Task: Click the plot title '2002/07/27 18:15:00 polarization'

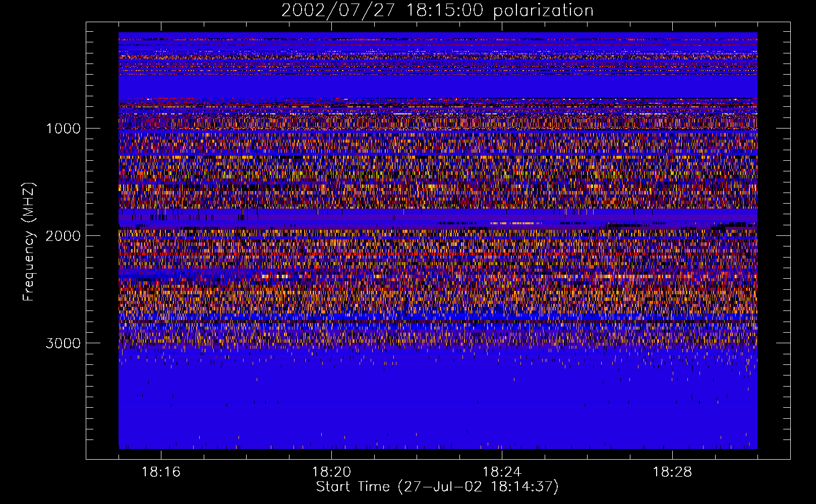Action: [x=437, y=11]
